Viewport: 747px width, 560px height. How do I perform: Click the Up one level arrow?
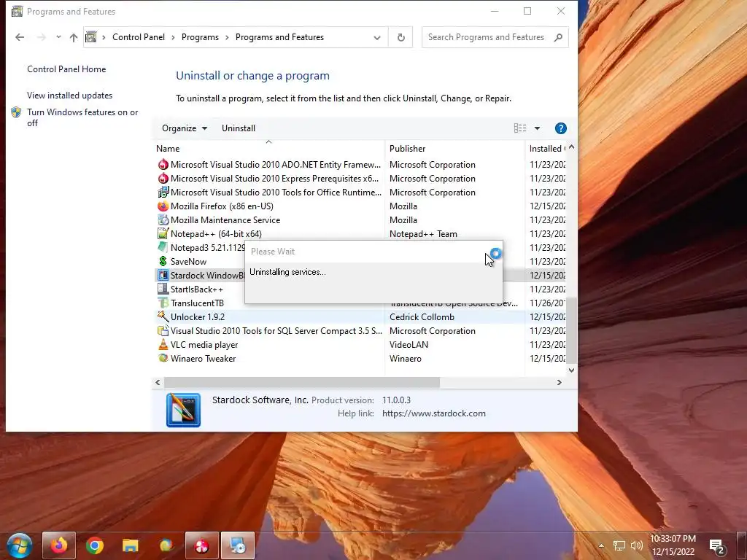tap(74, 37)
